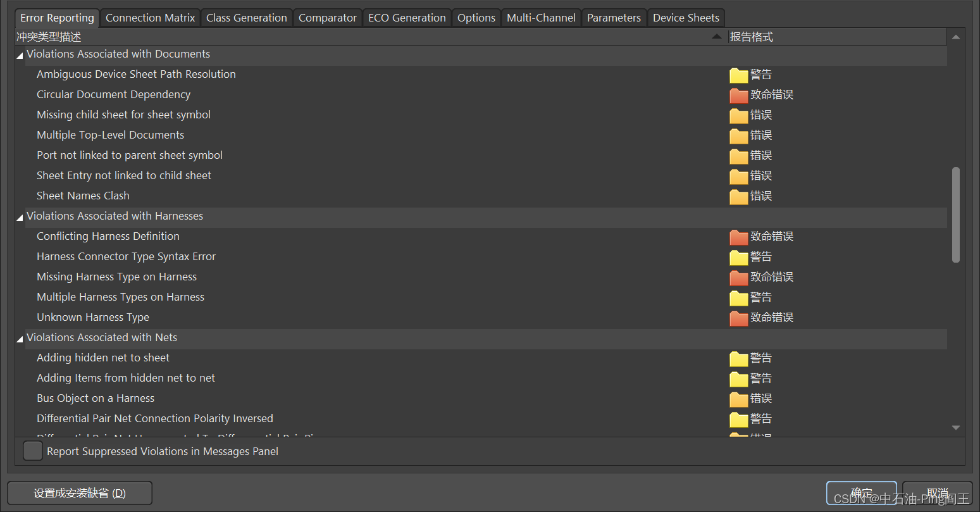This screenshot has width=980, height=512.
Task: Open the Device Sheets tab
Action: point(686,18)
